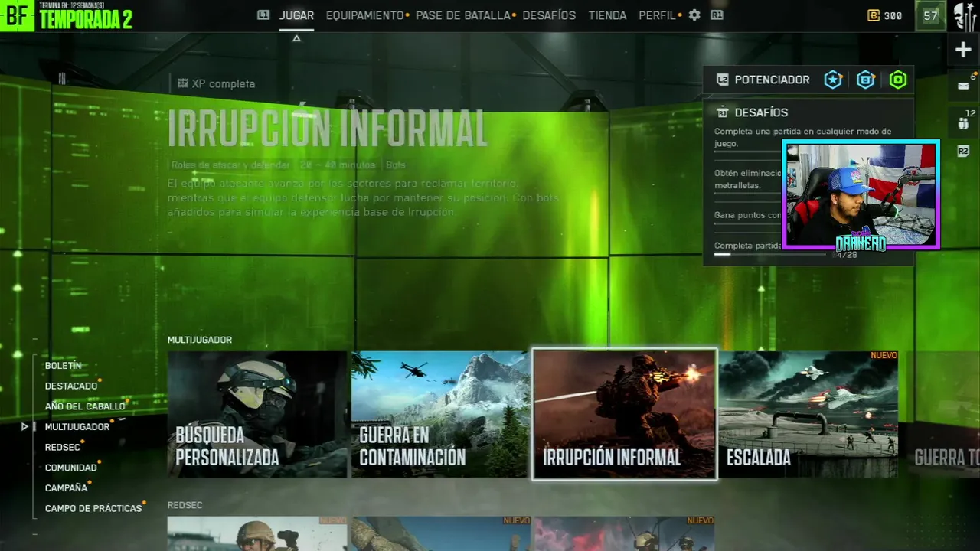Select CAMPO DE PRÁCTICAS in side menu
The height and width of the screenshot is (551, 980).
click(93, 508)
